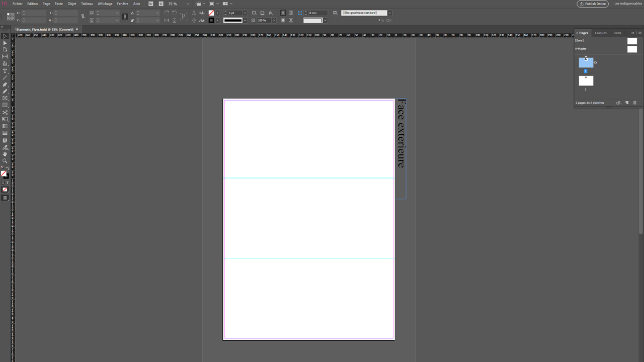This screenshot has height=362, width=644.
Task: Open the stroke type line dropdown
Action: tap(245, 21)
